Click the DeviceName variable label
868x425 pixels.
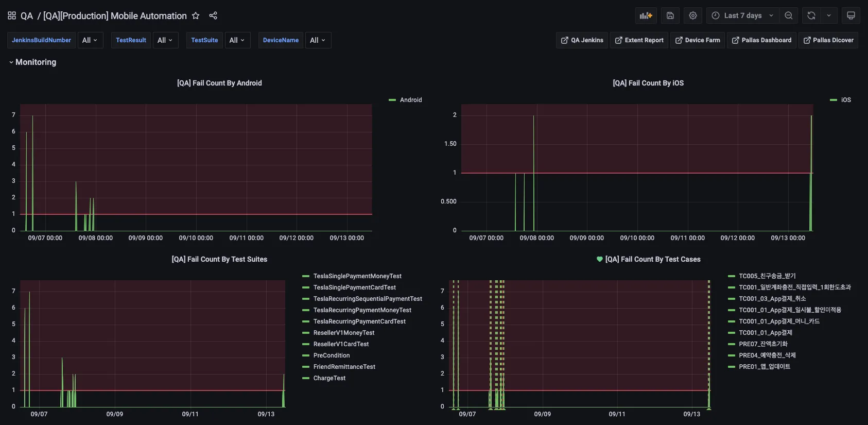[x=281, y=40]
